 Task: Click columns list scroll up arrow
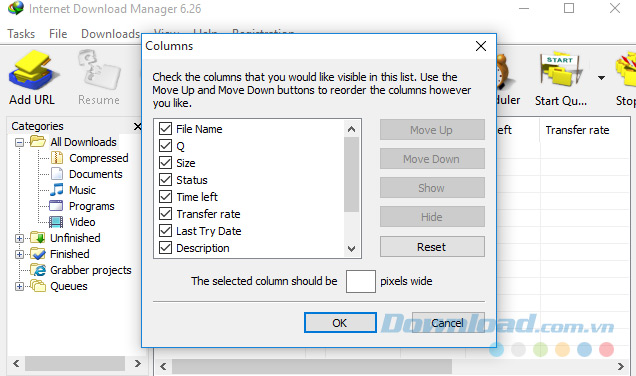point(351,129)
